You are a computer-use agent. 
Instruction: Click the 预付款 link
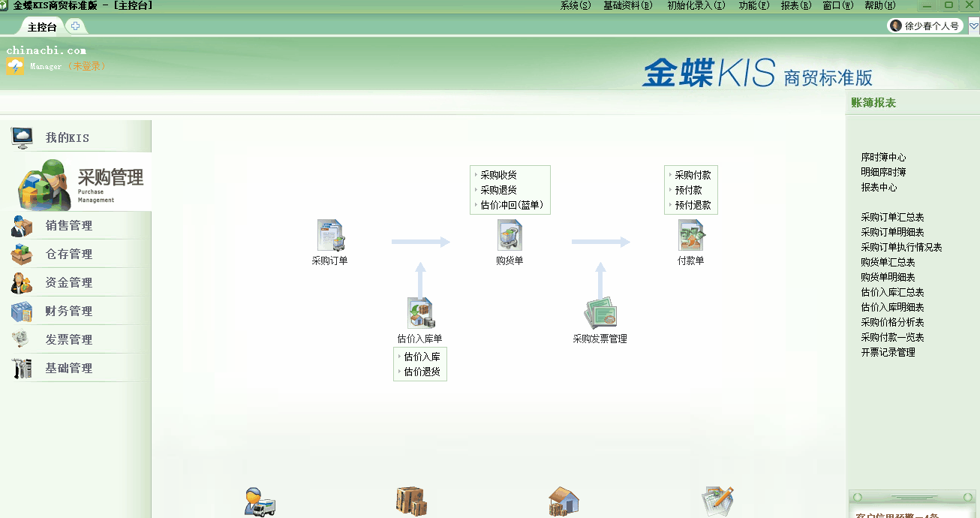[x=690, y=189]
